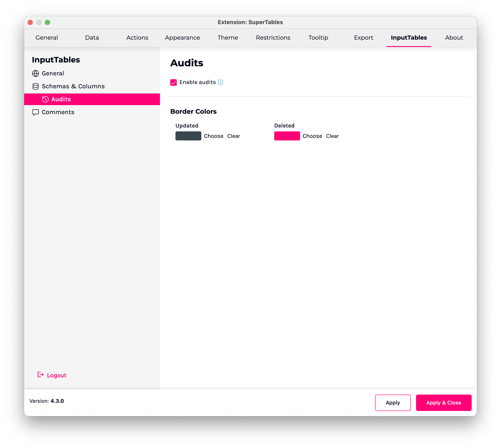
Task: Click the info icon next to Enable audits
Action: pyautogui.click(x=221, y=82)
